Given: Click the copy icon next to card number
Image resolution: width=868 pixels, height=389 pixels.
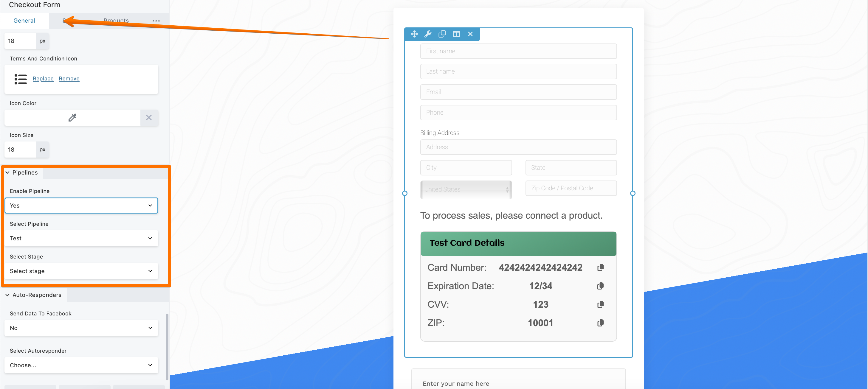Looking at the screenshot, I should (x=601, y=267).
